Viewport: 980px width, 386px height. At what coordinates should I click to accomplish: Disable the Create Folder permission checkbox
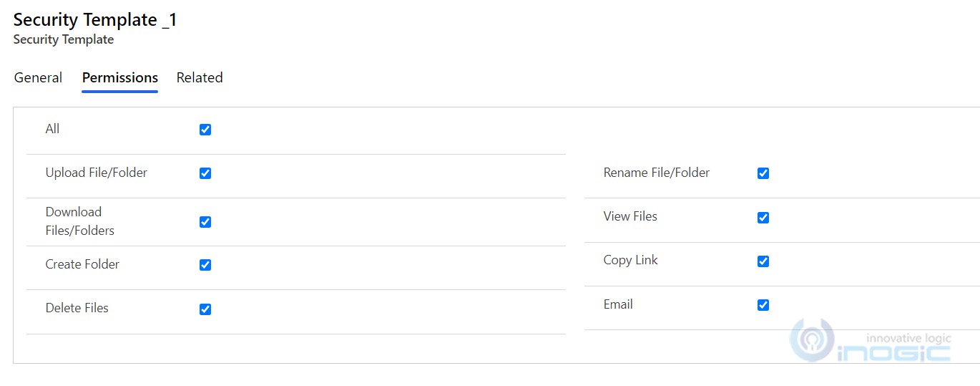[x=205, y=265]
